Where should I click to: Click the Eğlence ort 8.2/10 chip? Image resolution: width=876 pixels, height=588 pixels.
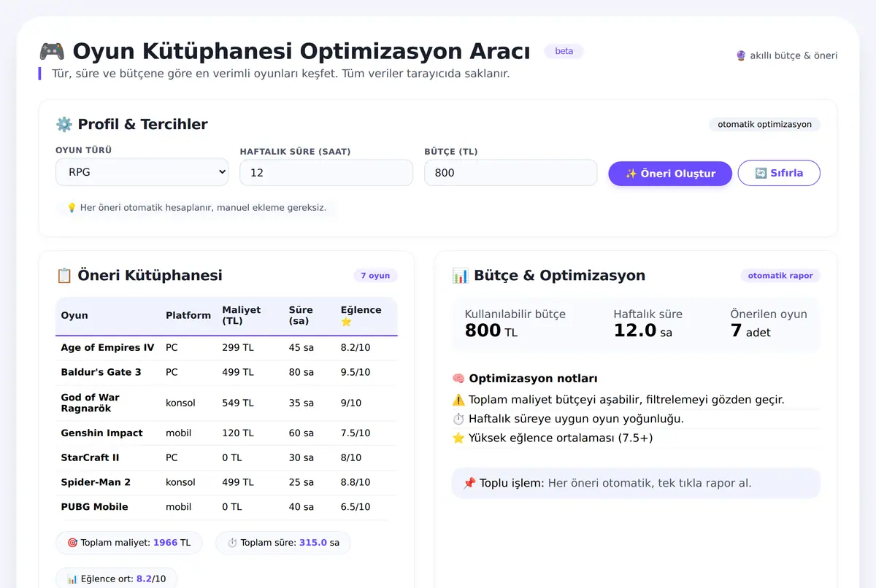pos(117,579)
